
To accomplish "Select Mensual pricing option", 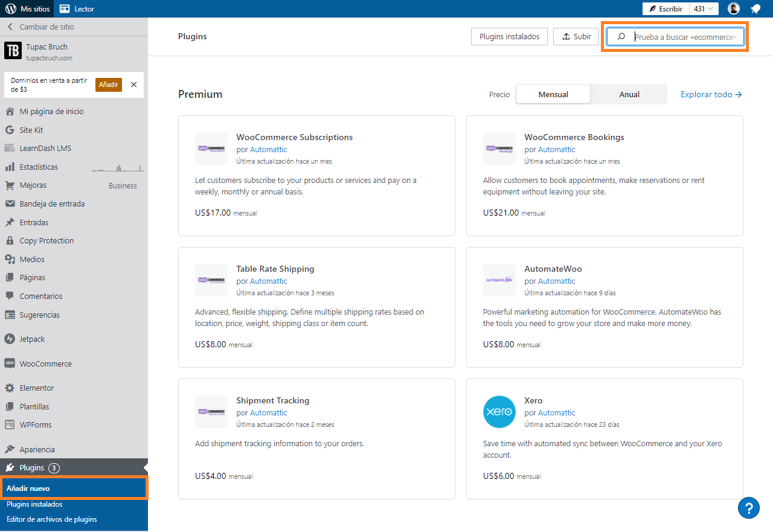I will coord(553,94).
